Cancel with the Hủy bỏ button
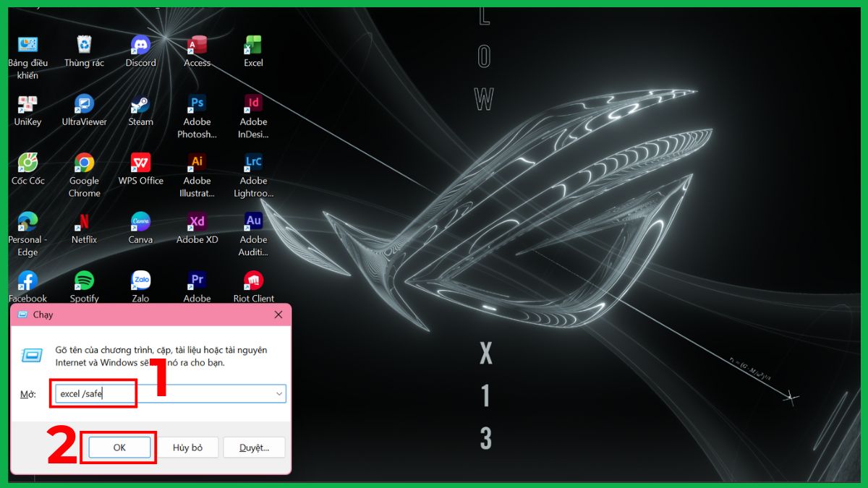The width and height of the screenshot is (868, 488). [x=187, y=448]
